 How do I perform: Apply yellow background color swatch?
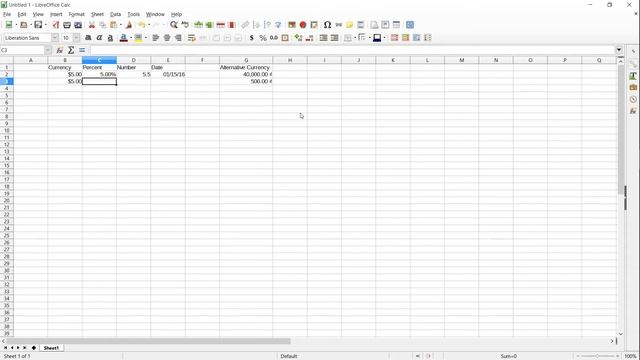point(138,38)
